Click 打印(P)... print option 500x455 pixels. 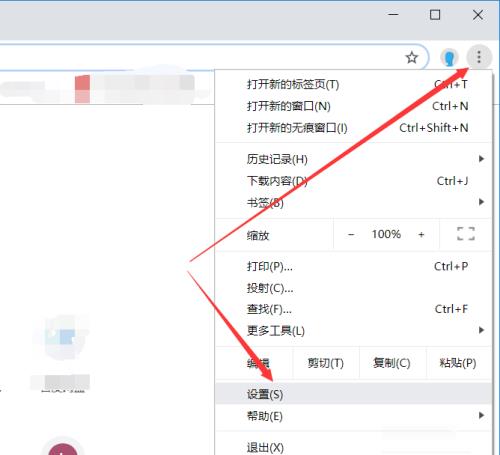pos(354,266)
